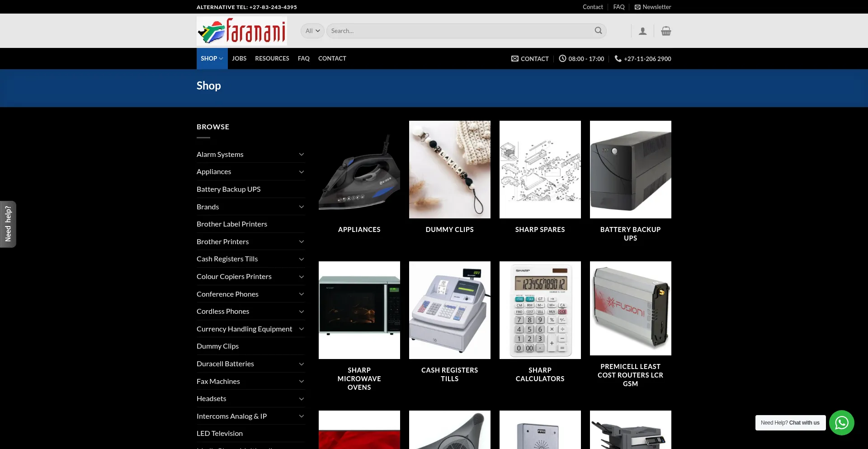Expand the Alarm Systems category
868x449 pixels.
tap(302, 155)
